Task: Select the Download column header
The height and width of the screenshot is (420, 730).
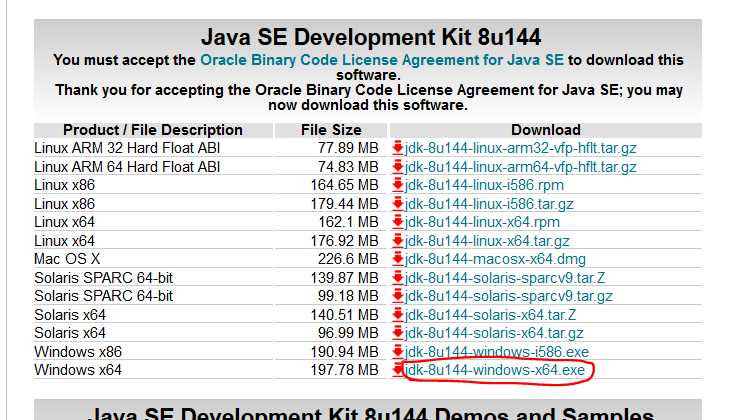Action: [546, 130]
